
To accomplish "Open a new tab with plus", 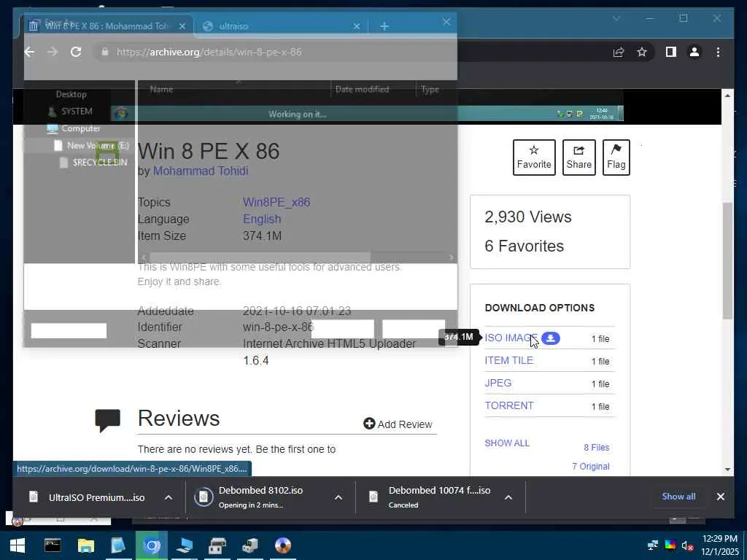I will [x=384, y=26].
